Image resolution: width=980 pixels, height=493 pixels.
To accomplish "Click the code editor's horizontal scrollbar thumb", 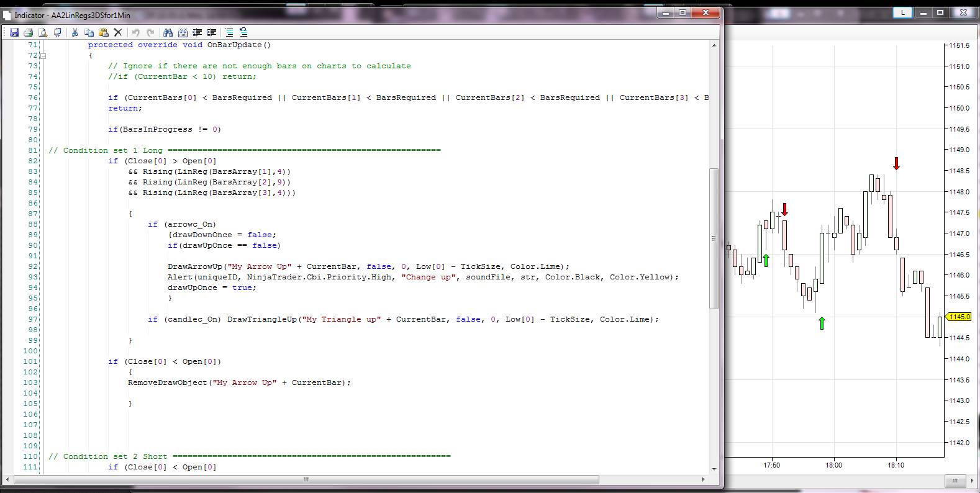I will [306, 479].
